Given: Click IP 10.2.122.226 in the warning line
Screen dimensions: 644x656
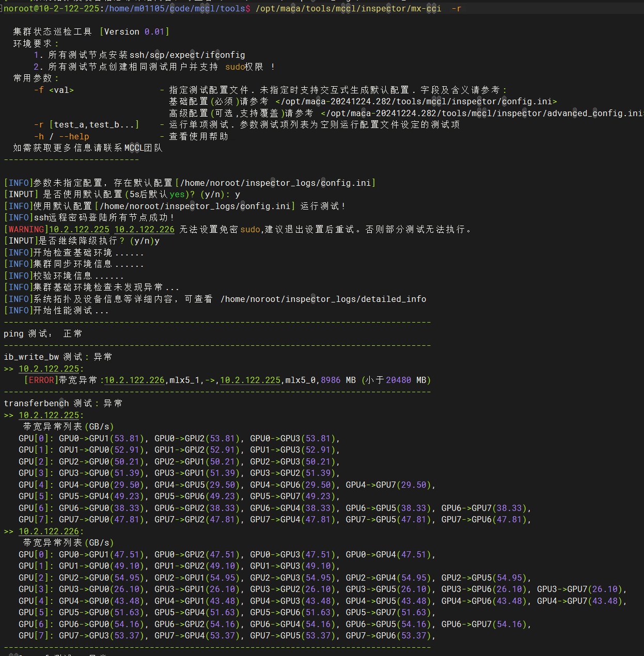Looking at the screenshot, I should coord(145,229).
